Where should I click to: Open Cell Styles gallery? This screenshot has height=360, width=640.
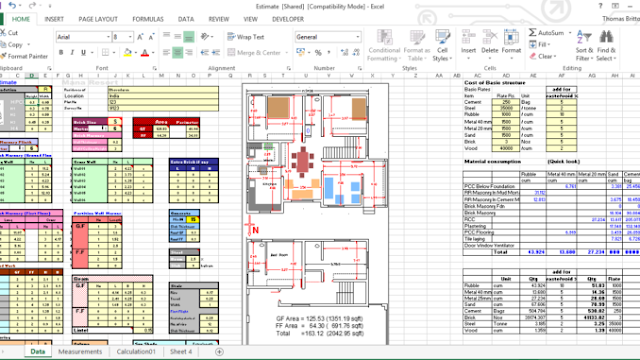pyautogui.click(x=442, y=46)
